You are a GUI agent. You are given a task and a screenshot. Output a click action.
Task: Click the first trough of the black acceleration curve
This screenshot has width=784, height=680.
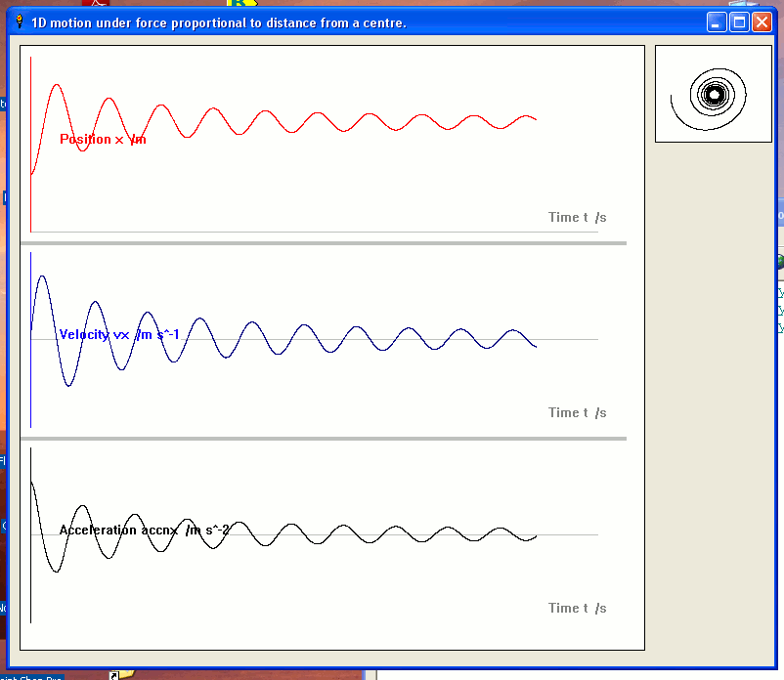tap(58, 572)
